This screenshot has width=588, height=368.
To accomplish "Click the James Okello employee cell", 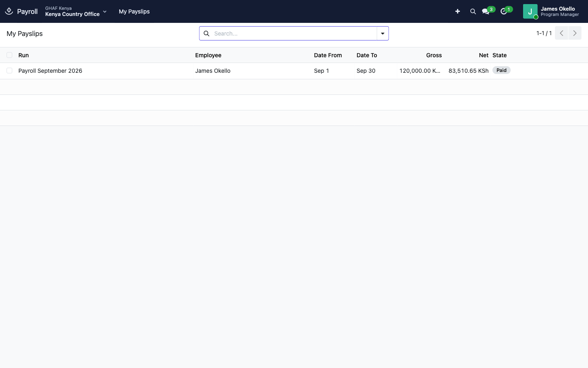I will 213,71.
